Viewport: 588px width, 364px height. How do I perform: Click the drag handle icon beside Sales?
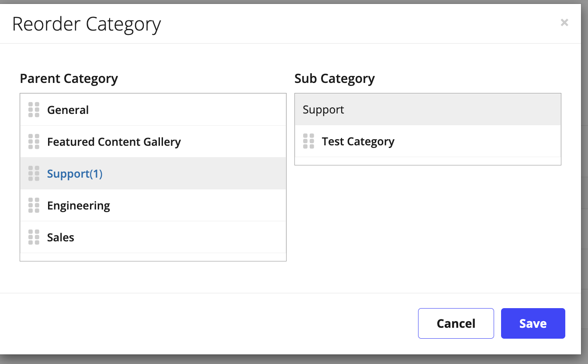[x=34, y=237]
